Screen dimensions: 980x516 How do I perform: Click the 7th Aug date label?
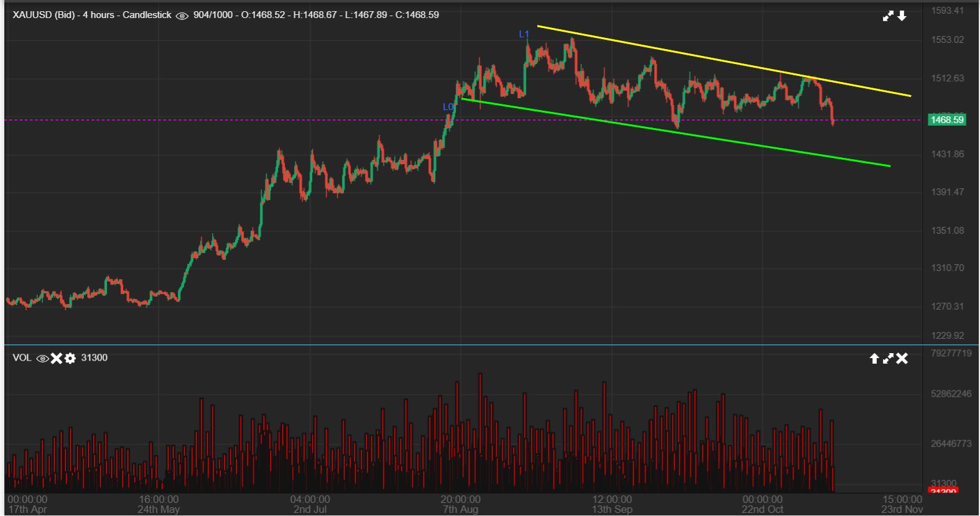click(461, 509)
